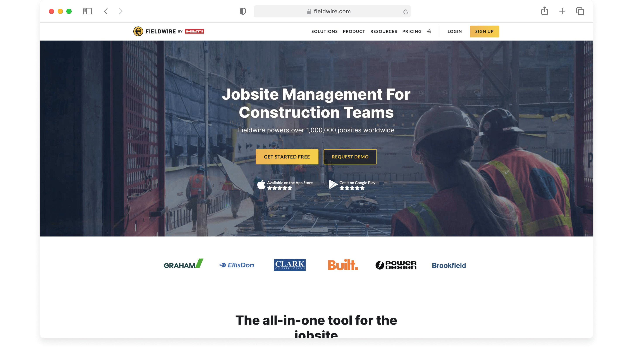This screenshot has width=633, height=364.
Task: Expand the Product nav menu
Action: (354, 32)
